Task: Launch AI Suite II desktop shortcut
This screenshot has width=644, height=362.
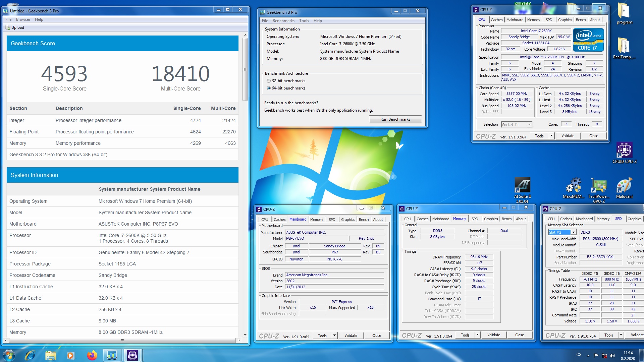Action: [x=522, y=190]
